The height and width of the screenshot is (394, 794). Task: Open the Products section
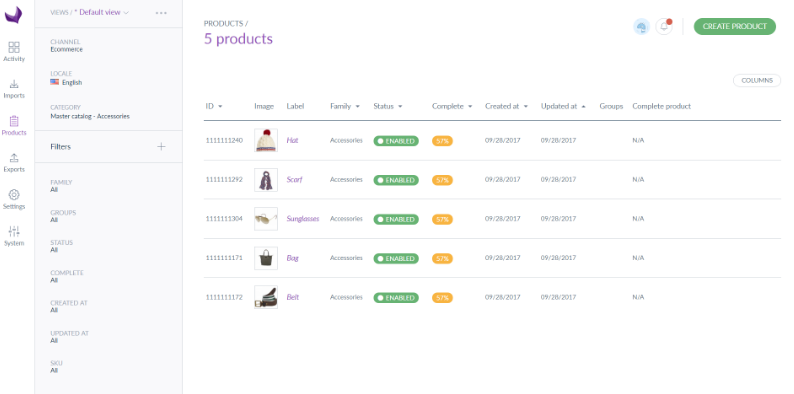(x=14, y=126)
